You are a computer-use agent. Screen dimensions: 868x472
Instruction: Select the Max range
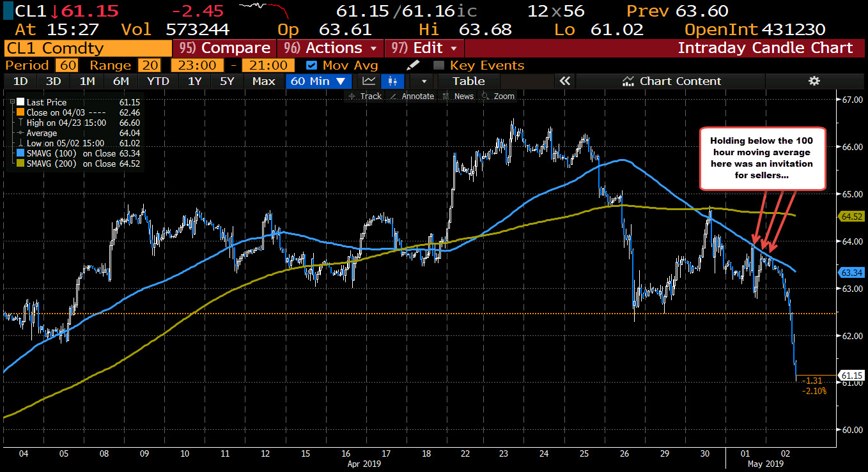264,81
